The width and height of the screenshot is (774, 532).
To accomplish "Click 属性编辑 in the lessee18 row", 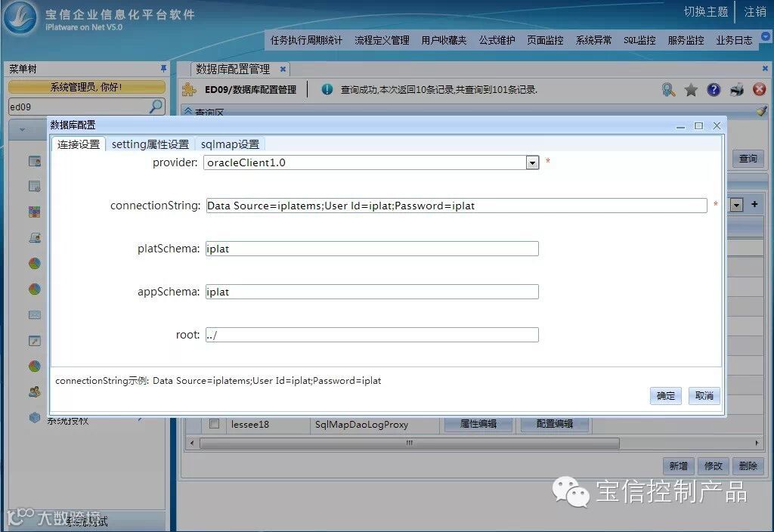I will click(x=478, y=424).
